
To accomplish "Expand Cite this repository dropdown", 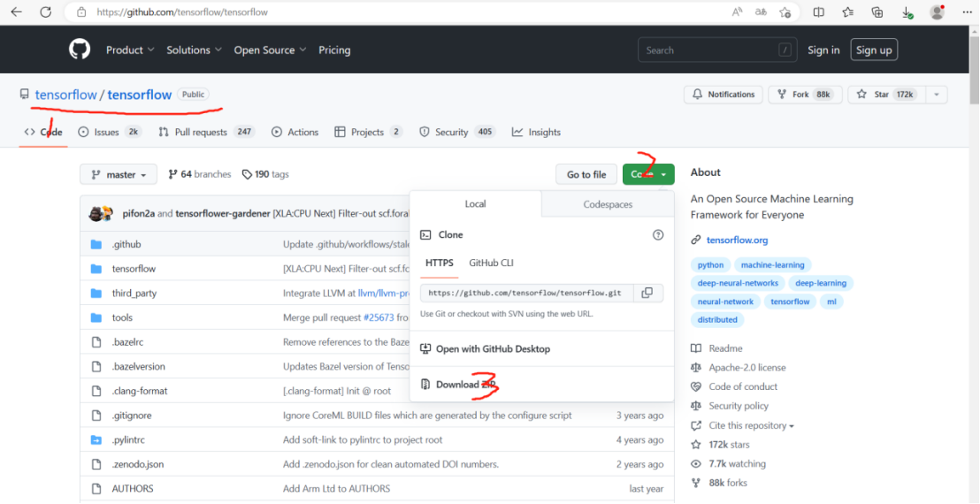I will click(x=751, y=425).
